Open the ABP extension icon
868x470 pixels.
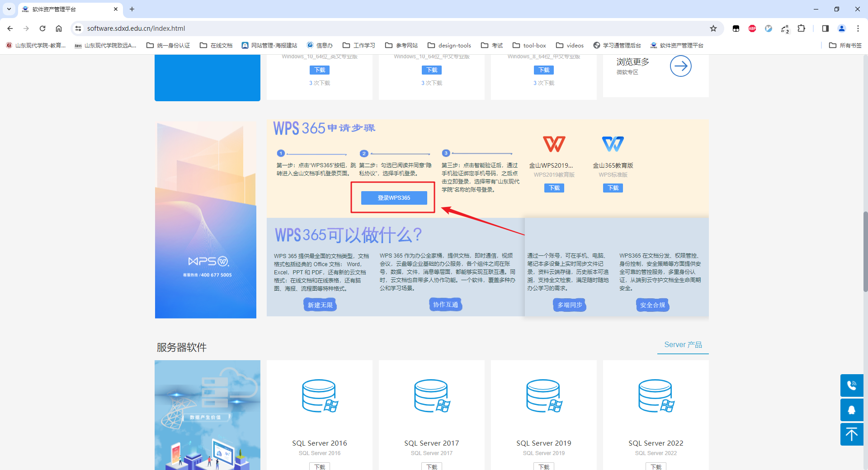752,28
